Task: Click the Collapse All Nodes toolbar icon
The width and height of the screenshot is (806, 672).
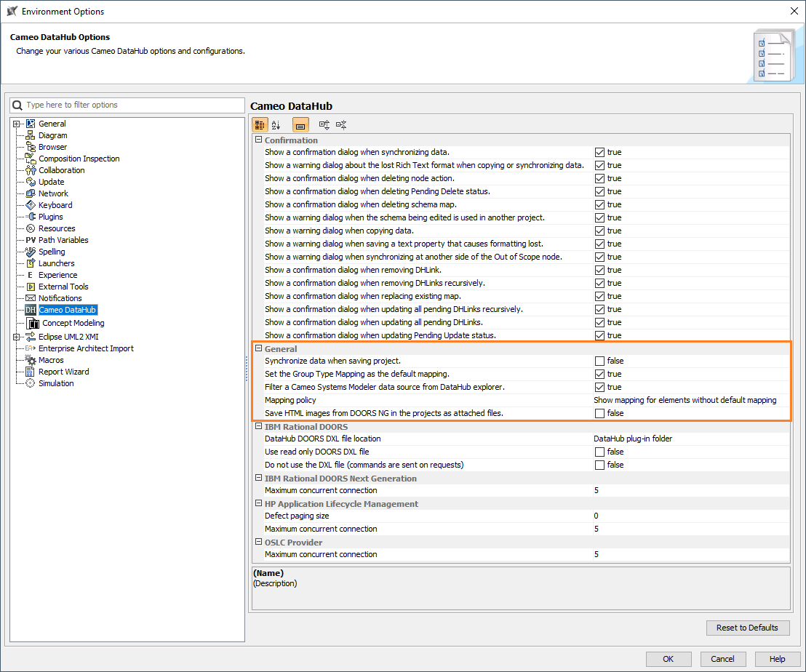Action: click(x=341, y=124)
